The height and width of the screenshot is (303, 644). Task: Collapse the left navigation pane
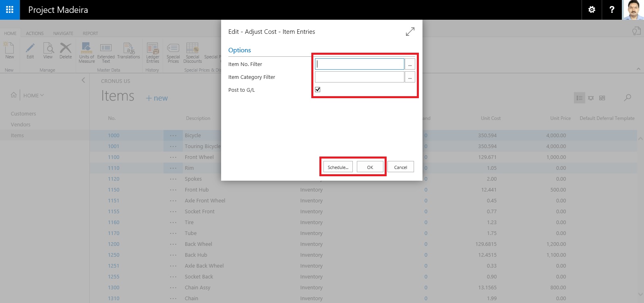tap(83, 80)
